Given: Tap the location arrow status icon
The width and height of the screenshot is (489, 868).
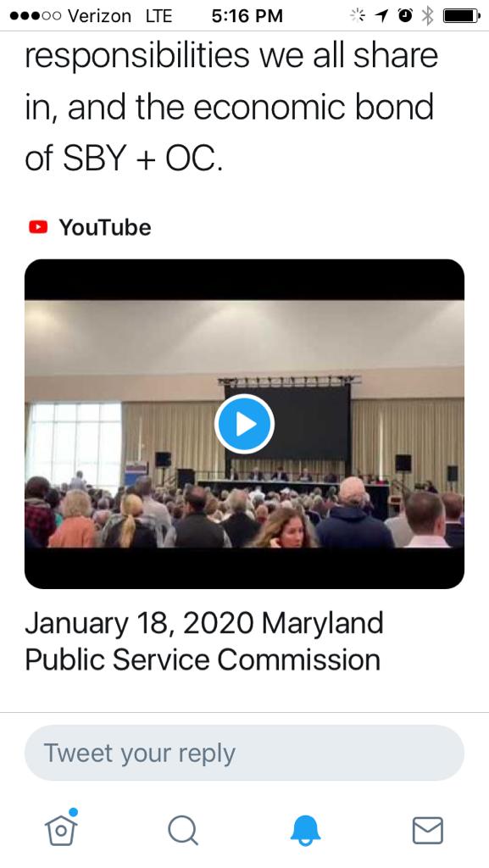Looking at the screenshot, I should point(381,15).
